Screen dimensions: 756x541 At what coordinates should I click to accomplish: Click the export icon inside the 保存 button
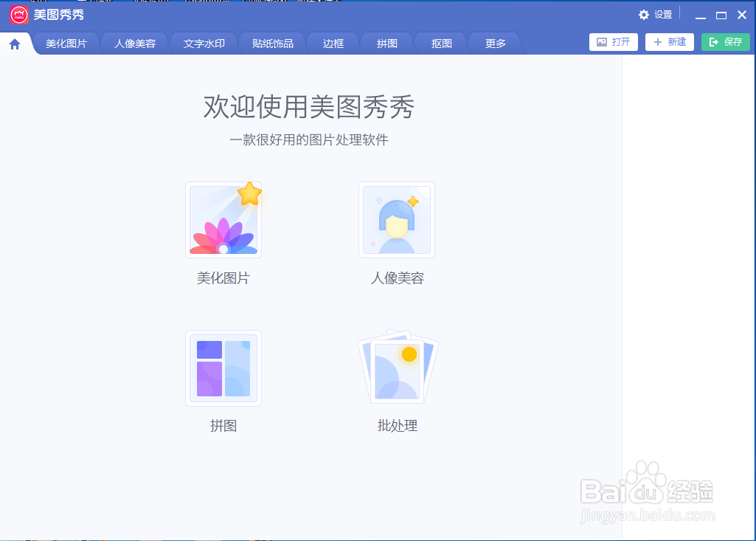[712, 42]
